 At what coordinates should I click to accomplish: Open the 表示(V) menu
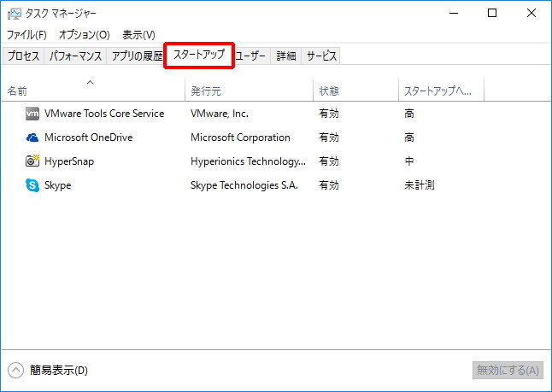(x=138, y=35)
